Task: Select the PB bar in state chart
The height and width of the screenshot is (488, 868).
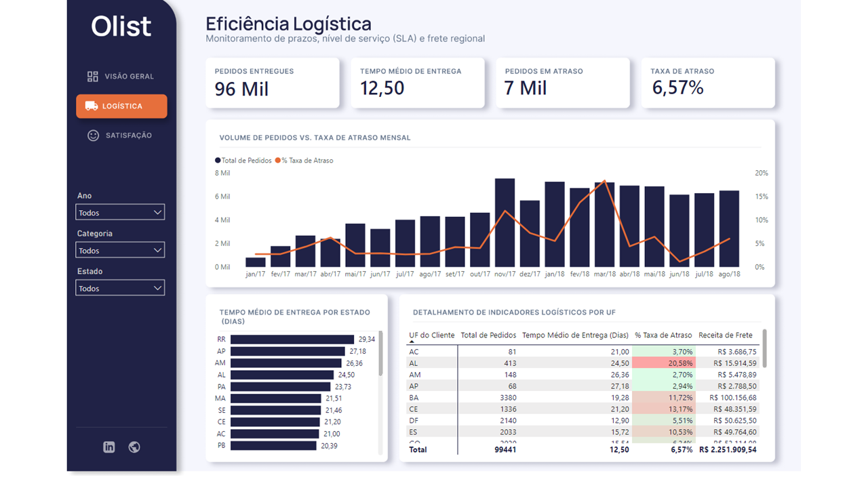Action: [273, 446]
